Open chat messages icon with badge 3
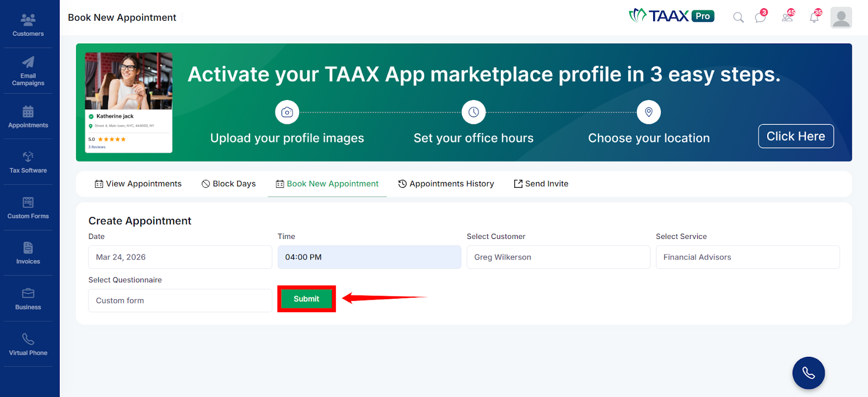This screenshot has width=868, height=397. click(x=761, y=17)
